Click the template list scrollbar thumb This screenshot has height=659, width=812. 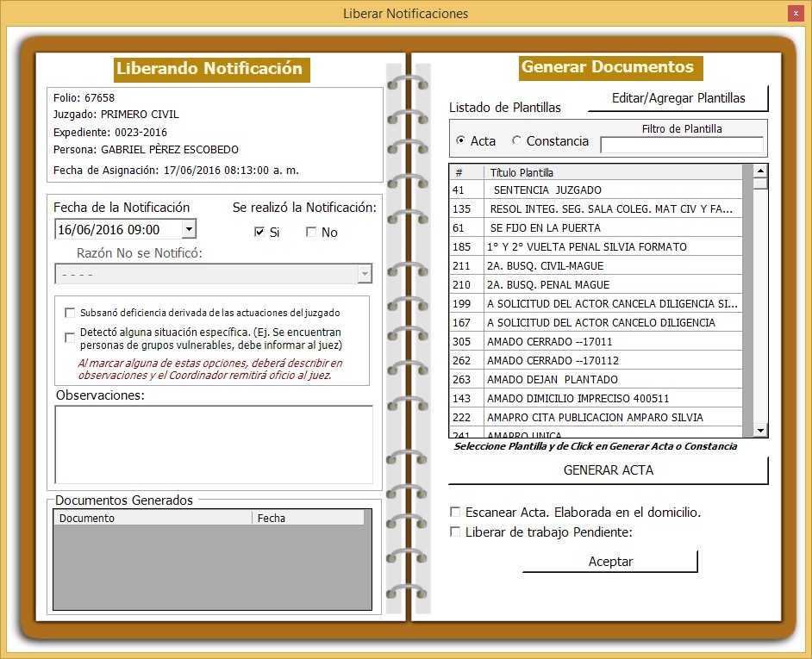760,183
